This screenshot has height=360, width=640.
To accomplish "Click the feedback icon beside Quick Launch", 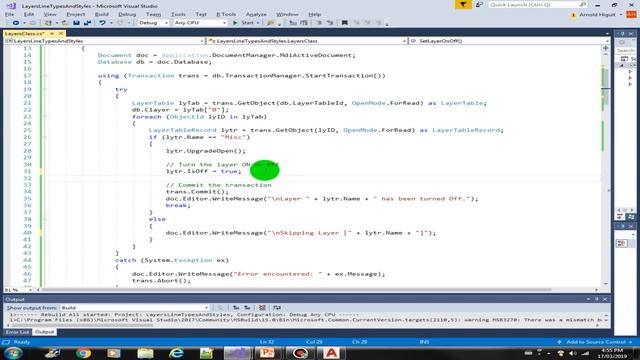I will (479, 4).
